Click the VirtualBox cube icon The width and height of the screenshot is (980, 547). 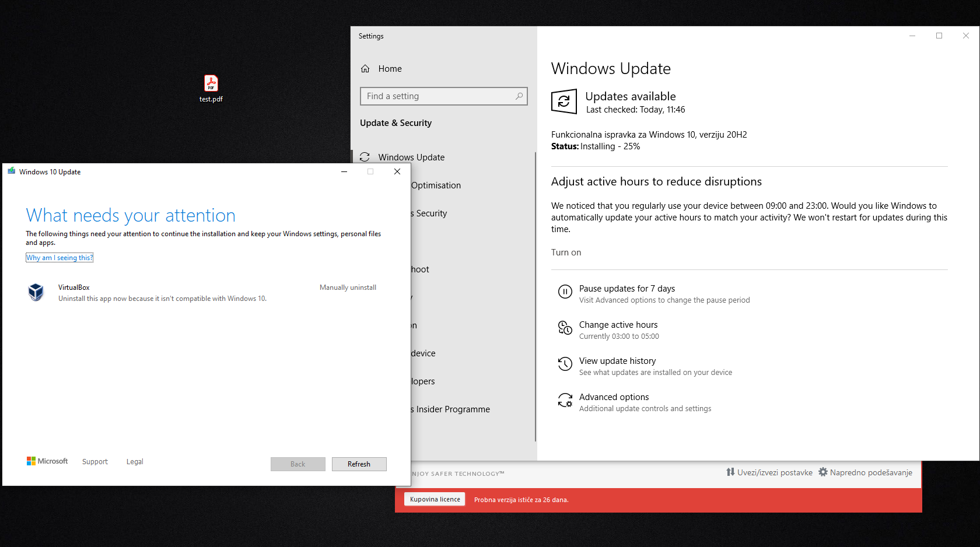[x=36, y=292]
